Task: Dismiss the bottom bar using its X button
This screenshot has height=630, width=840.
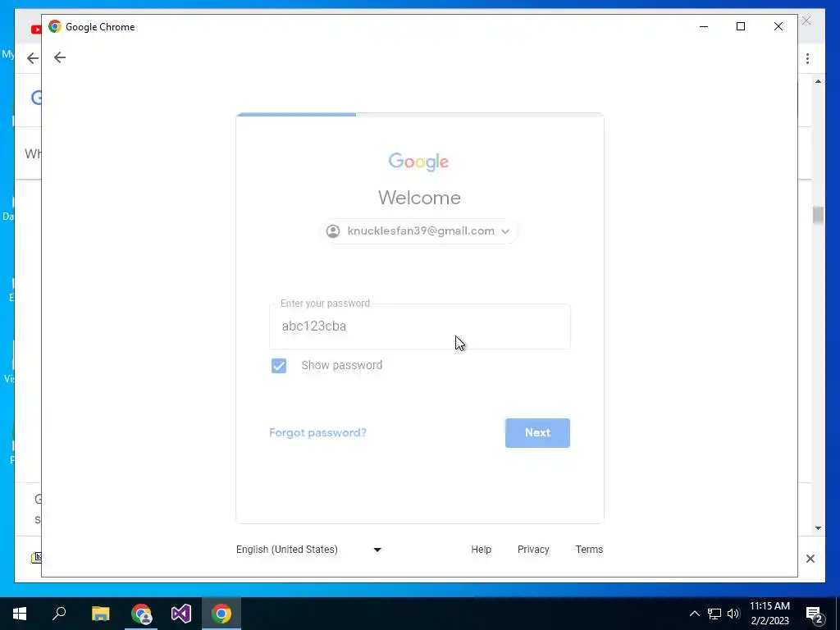Action: pyautogui.click(x=810, y=559)
